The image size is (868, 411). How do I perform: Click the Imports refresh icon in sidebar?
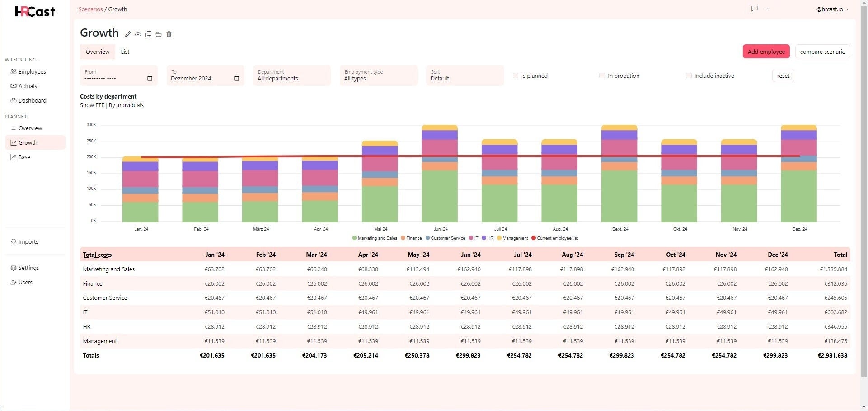tap(14, 241)
